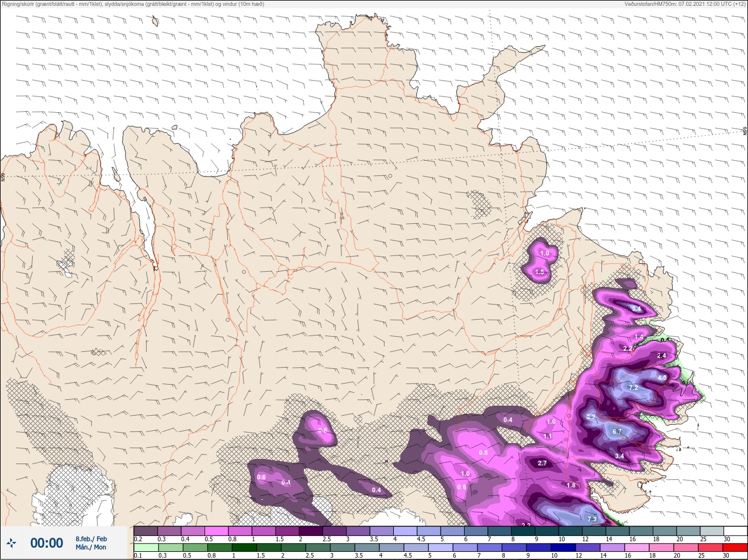This screenshot has width=748, height=560.
Task: Click the 2.4 precipitation value on the map
Action: (x=662, y=355)
